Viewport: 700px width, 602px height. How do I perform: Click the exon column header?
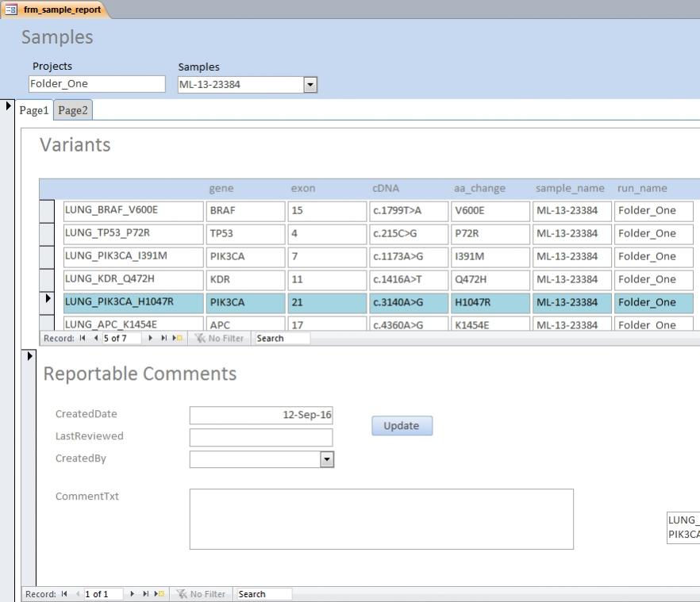(303, 188)
